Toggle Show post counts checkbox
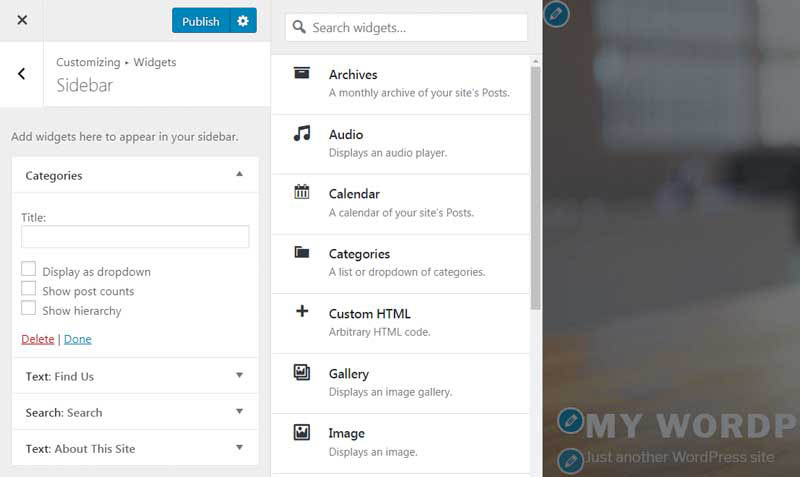The height and width of the screenshot is (477, 800). pos(29,289)
